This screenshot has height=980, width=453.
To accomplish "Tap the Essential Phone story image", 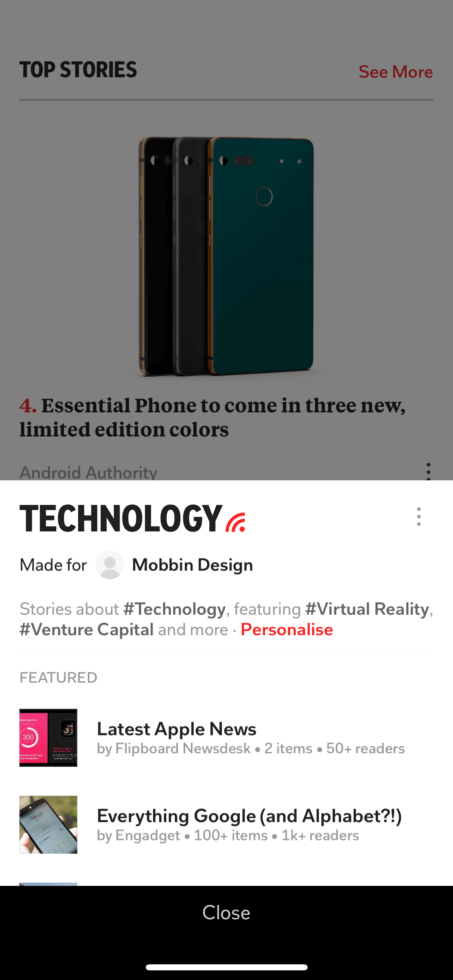I will coord(226,256).
